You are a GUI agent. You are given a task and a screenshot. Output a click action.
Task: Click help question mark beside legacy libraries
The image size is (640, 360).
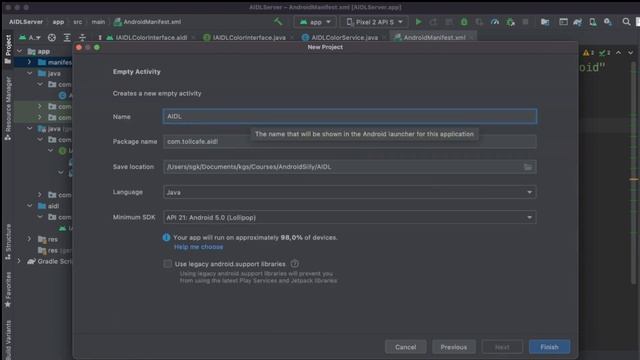[294, 264]
